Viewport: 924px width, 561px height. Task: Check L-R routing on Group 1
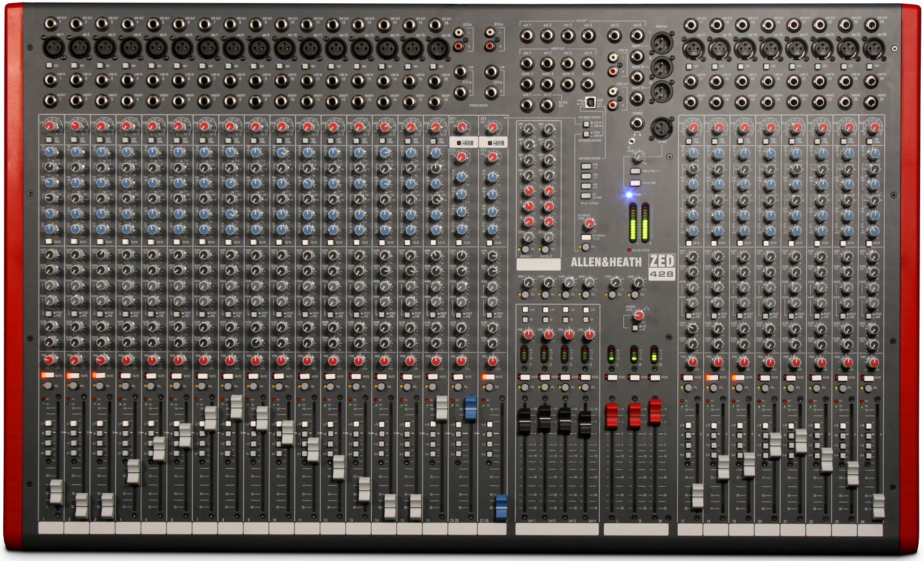pyautogui.click(x=525, y=310)
